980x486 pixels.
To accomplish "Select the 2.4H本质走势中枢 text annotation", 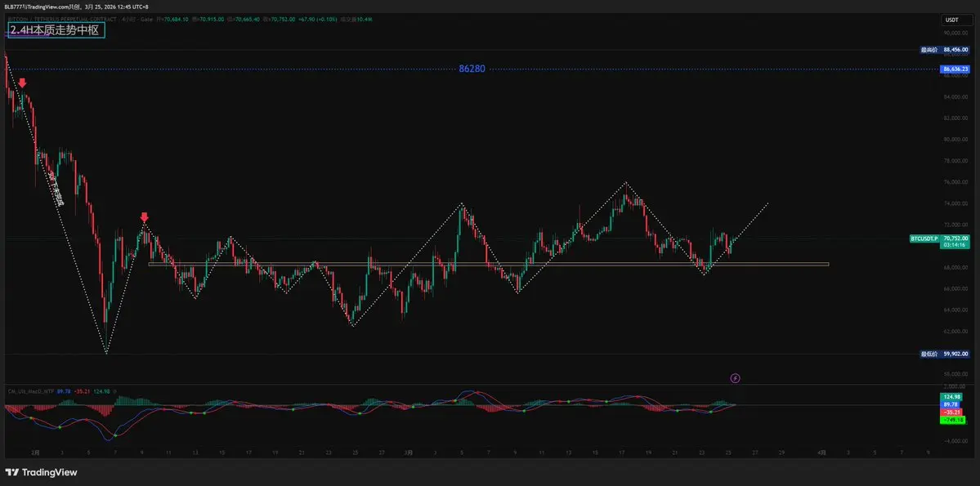I will pos(56,30).
